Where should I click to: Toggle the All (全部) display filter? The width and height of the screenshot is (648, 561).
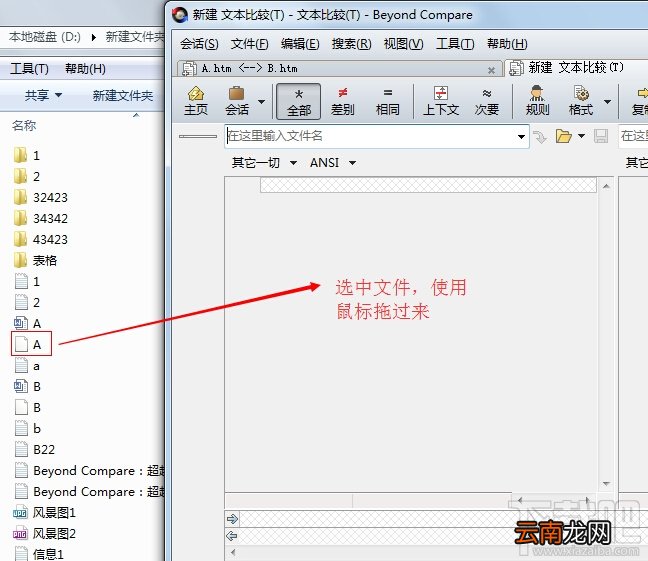[x=298, y=101]
